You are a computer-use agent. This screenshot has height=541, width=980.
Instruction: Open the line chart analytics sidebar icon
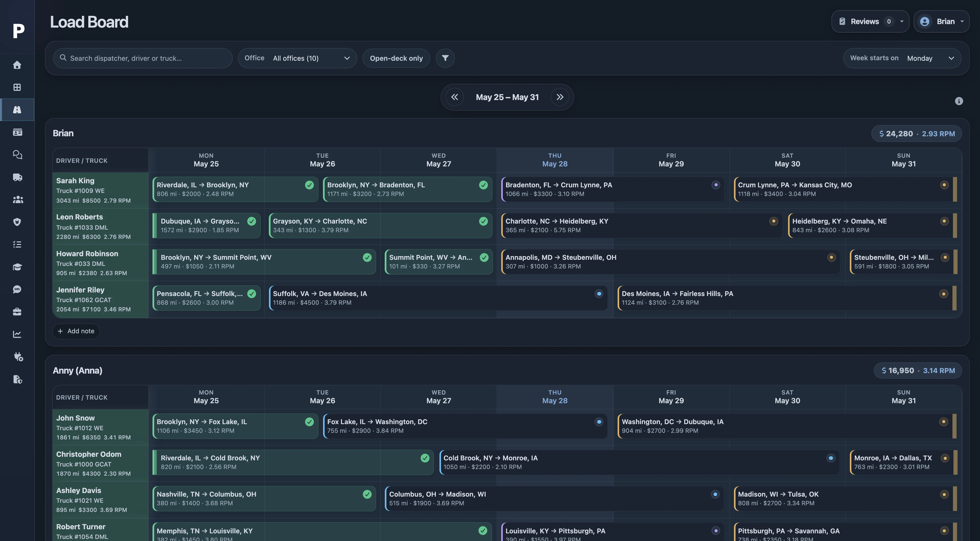(17, 334)
